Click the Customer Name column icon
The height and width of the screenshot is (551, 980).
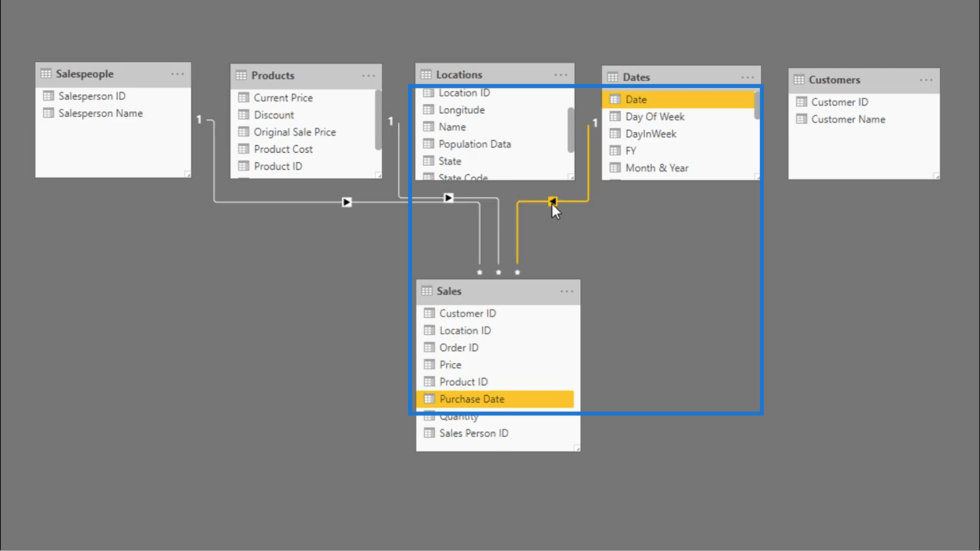[801, 119]
